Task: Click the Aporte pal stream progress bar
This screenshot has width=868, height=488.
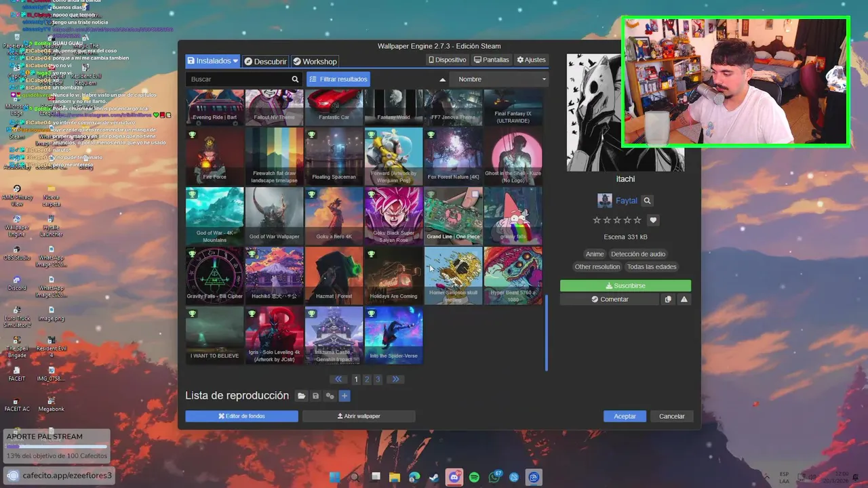Action: point(56,447)
